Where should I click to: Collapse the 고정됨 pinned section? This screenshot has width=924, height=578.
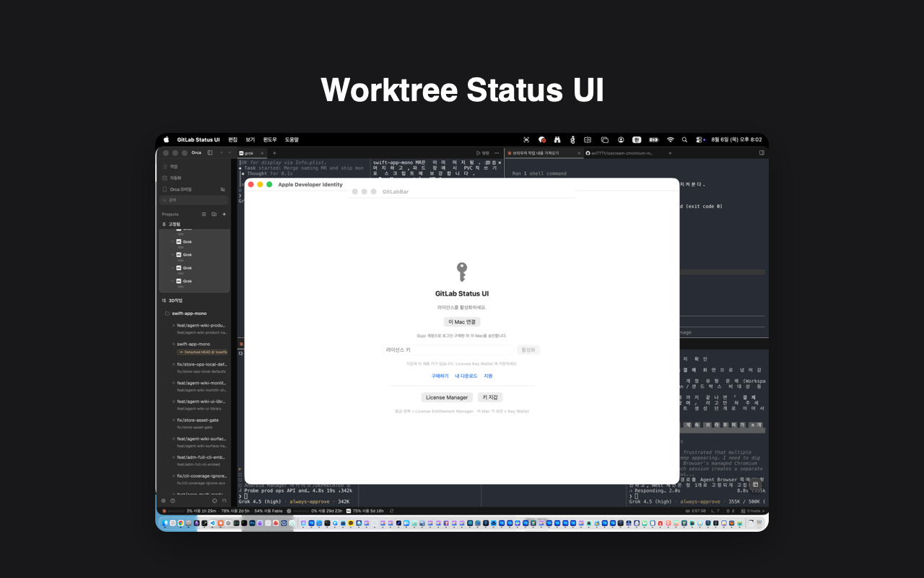(x=172, y=224)
